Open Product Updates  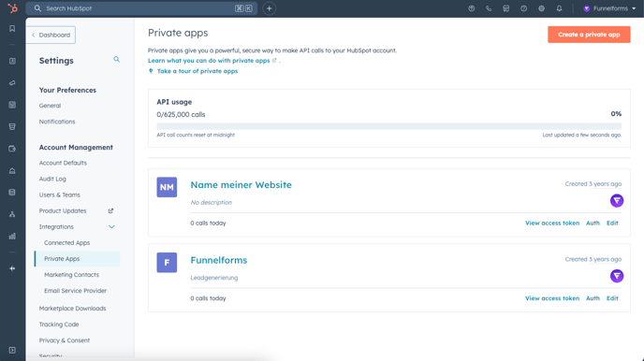pos(63,210)
